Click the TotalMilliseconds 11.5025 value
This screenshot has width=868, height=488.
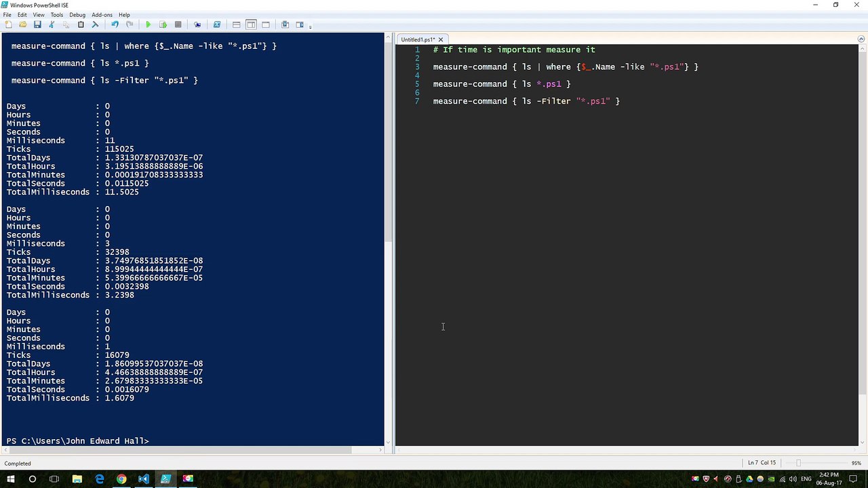click(x=121, y=192)
